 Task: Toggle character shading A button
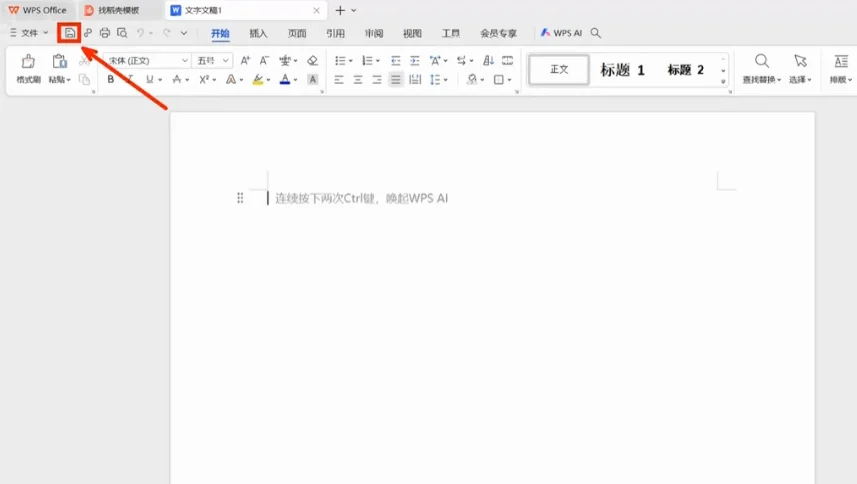coord(312,80)
